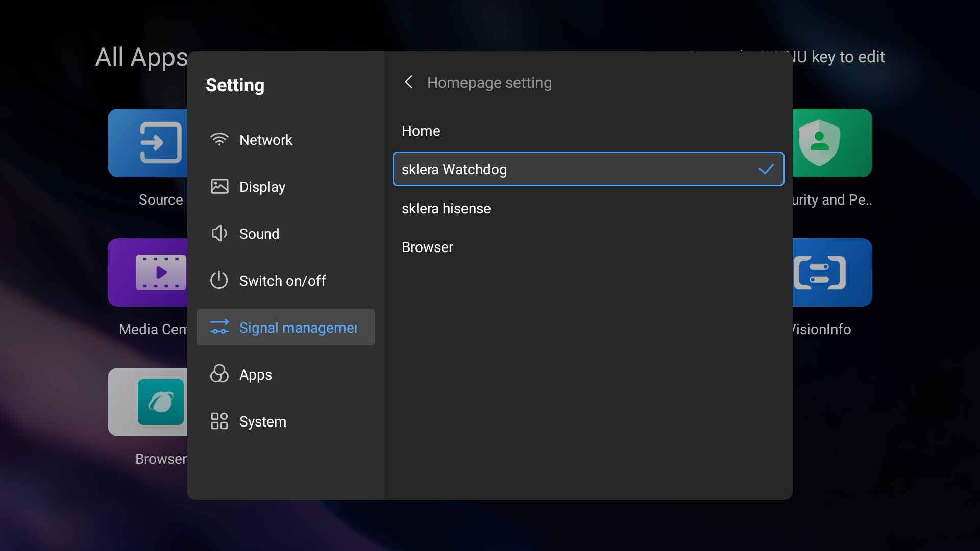
Task: Click the Switch on/off power icon
Action: click(219, 280)
